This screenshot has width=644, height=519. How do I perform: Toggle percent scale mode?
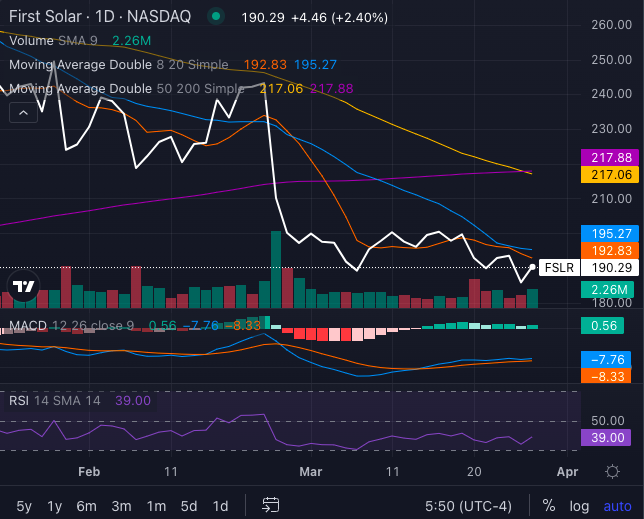pos(549,505)
